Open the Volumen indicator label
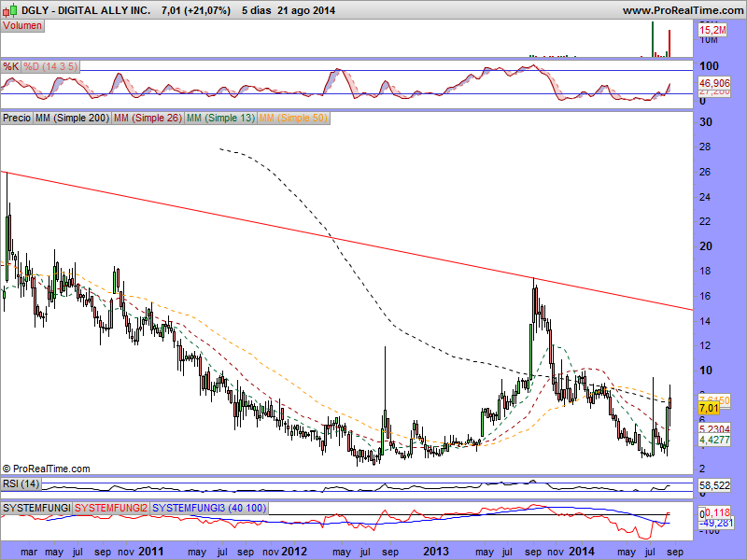The height and width of the screenshot is (560, 747). click(x=22, y=26)
